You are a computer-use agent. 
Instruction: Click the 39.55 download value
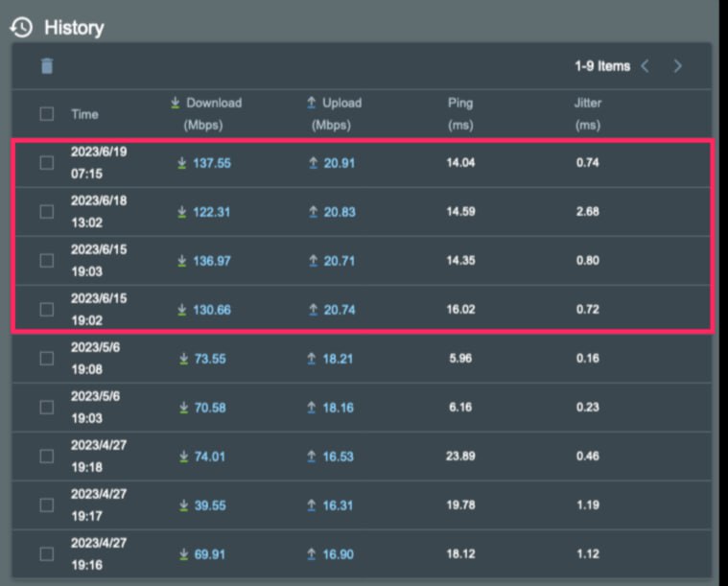point(210,505)
